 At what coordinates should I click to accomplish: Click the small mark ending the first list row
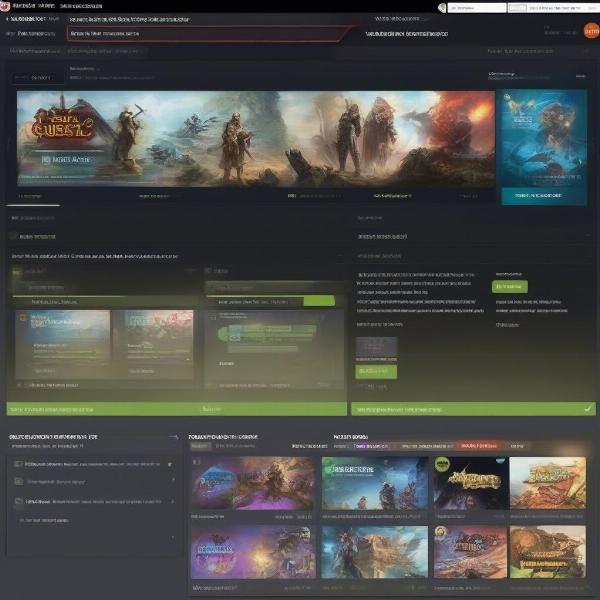pyautogui.click(x=170, y=465)
